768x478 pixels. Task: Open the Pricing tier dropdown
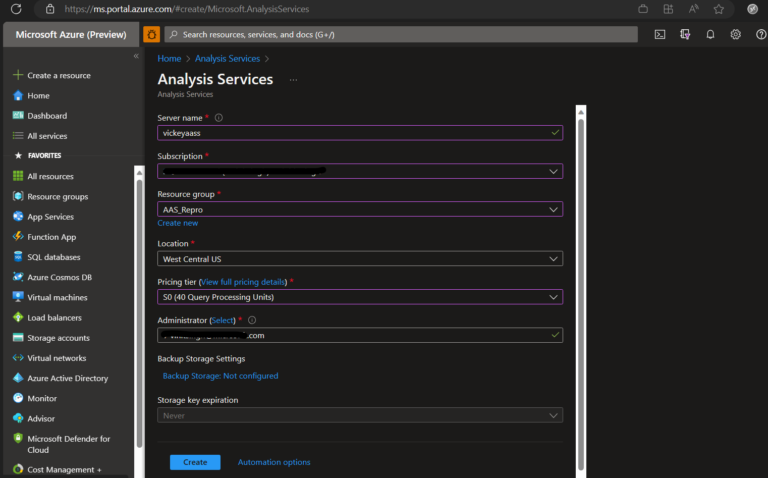(x=360, y=297)
